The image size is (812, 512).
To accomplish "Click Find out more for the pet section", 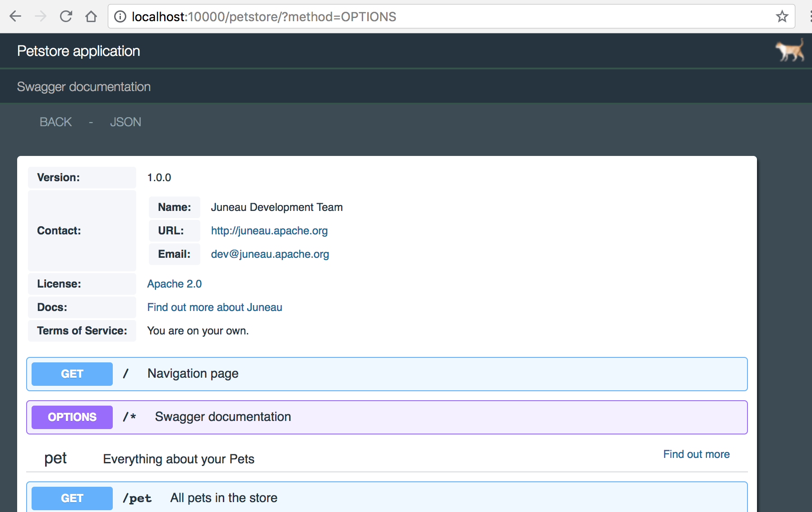I will click(x=696, y=454).
